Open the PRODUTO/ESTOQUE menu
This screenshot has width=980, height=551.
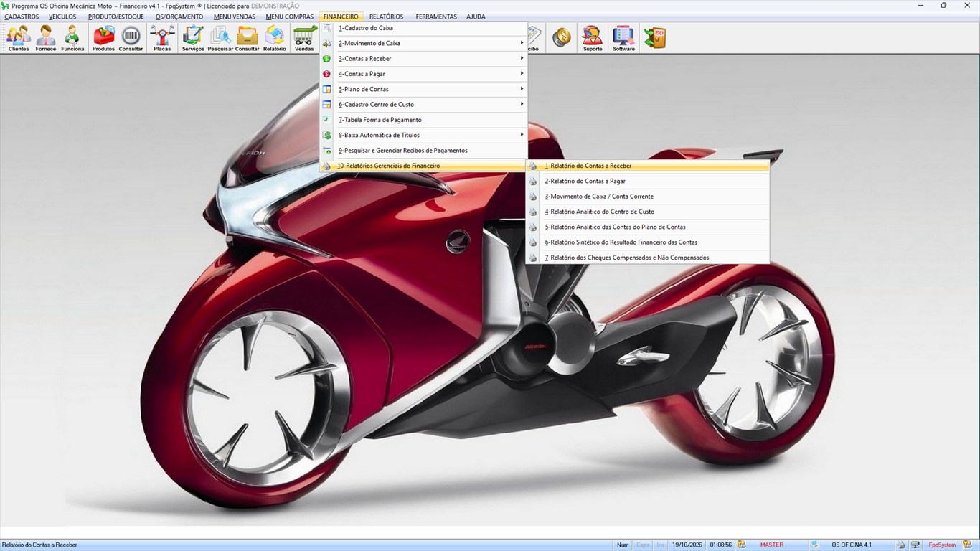click(116, 17)
